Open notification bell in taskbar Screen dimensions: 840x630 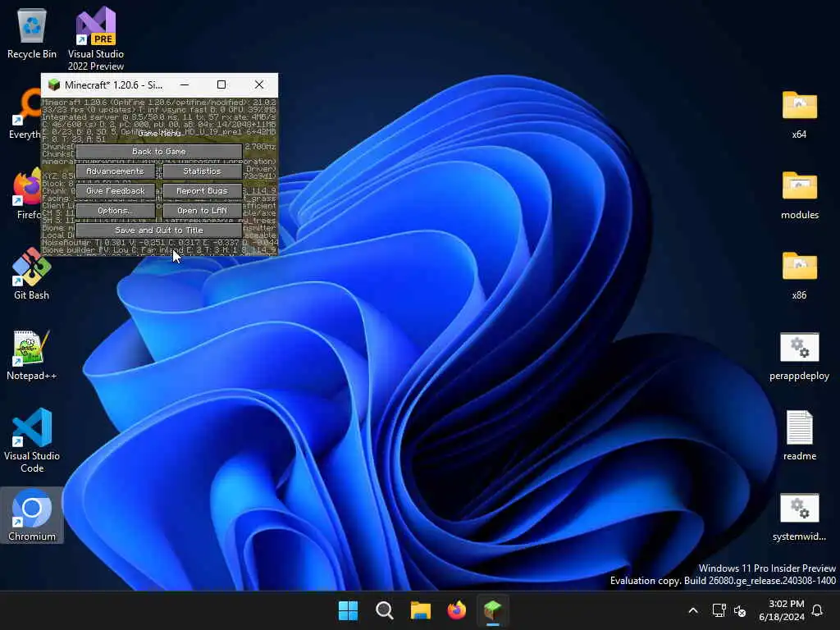[818, 610]
